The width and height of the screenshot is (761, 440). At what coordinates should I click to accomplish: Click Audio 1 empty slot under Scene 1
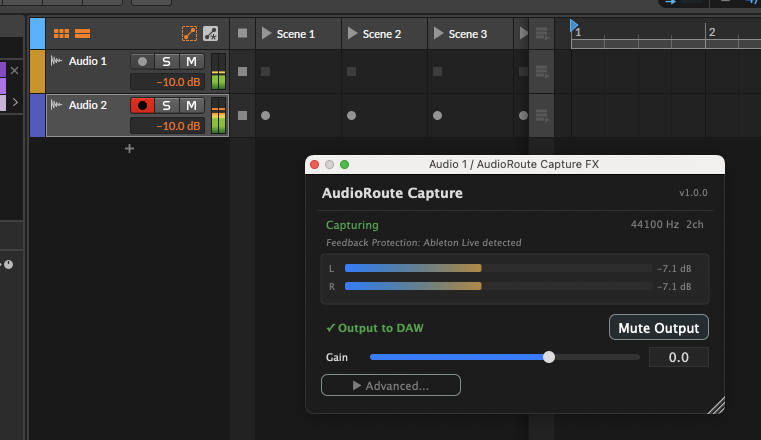point(265,71)
